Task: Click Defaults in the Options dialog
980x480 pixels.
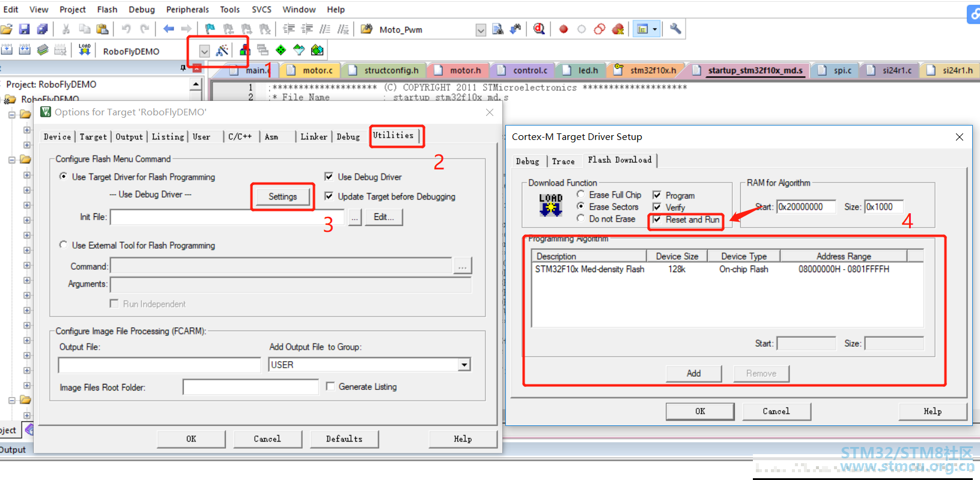Action: pyautogui.click(x=344, y=439)
